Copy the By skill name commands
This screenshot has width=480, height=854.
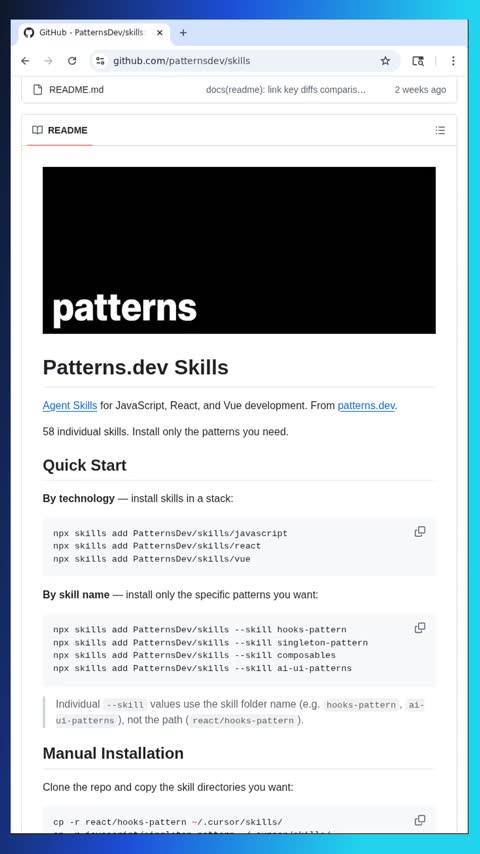(x=420, y=628)
